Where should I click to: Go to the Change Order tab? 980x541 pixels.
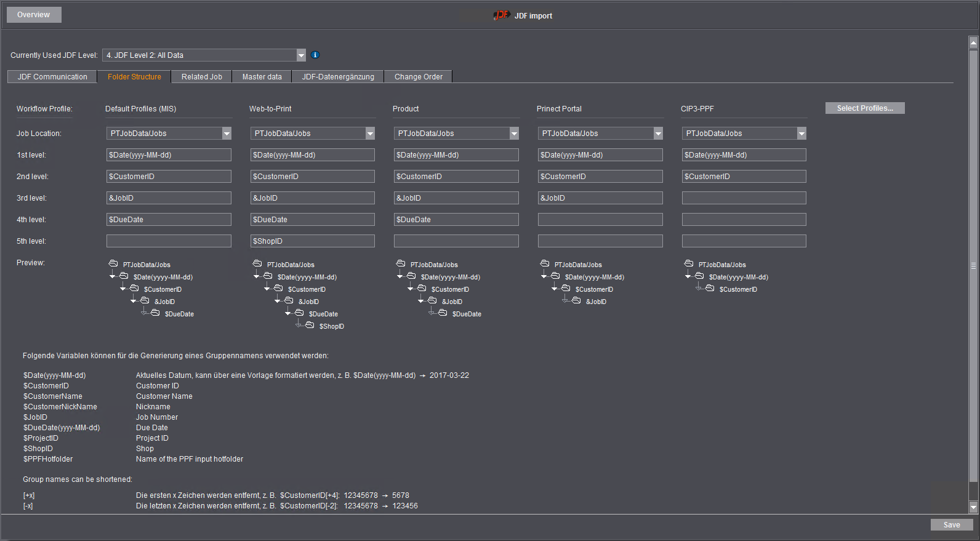[418, 77]
